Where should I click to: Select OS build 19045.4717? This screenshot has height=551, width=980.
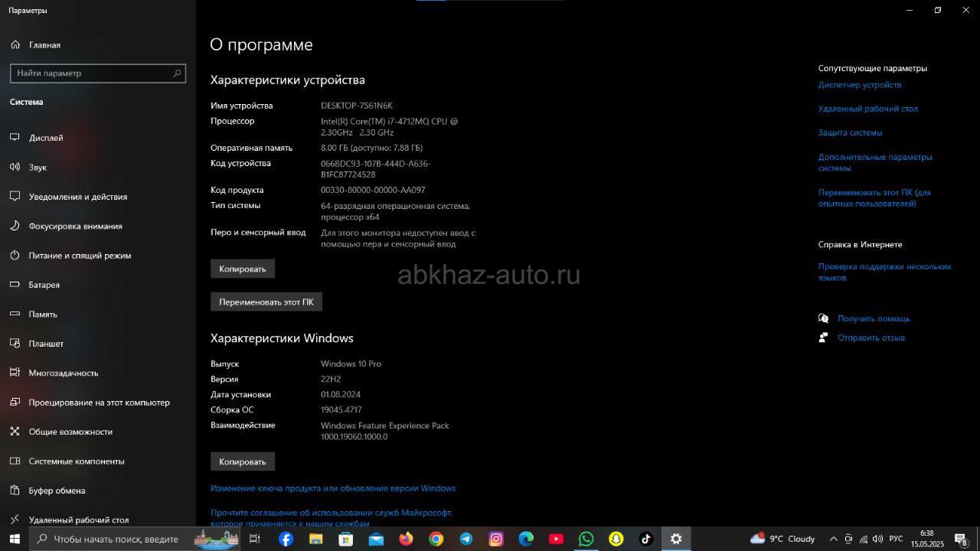341,409
